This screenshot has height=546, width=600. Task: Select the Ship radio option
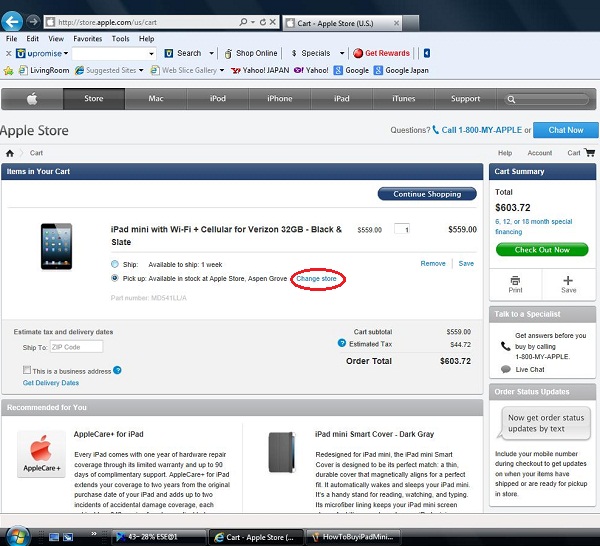[115, 264]
